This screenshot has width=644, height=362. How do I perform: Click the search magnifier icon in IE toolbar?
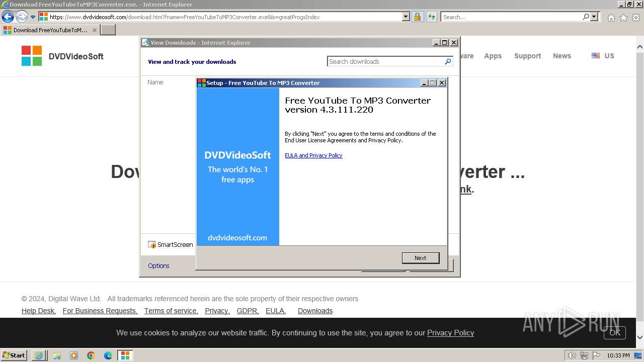pyautogui.click(x=586, y=17)
